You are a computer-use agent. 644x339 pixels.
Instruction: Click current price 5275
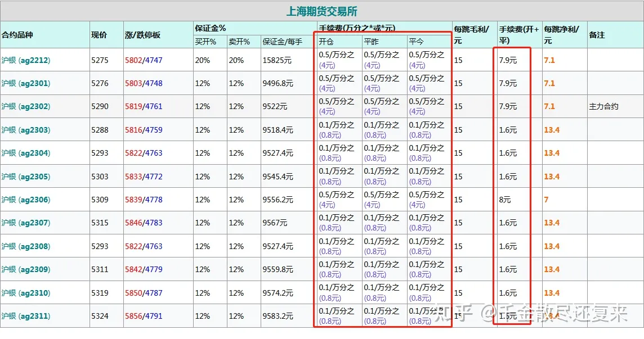click(x=100, y=60)
